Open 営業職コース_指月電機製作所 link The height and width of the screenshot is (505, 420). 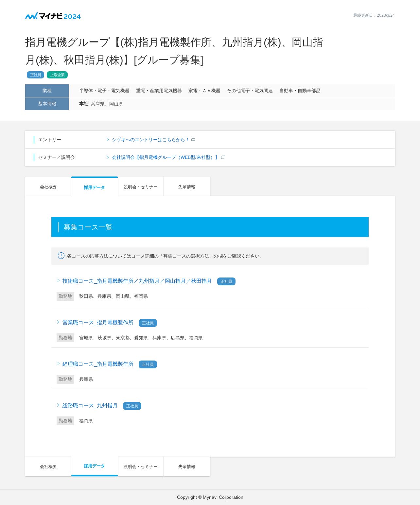coord(98,323)
